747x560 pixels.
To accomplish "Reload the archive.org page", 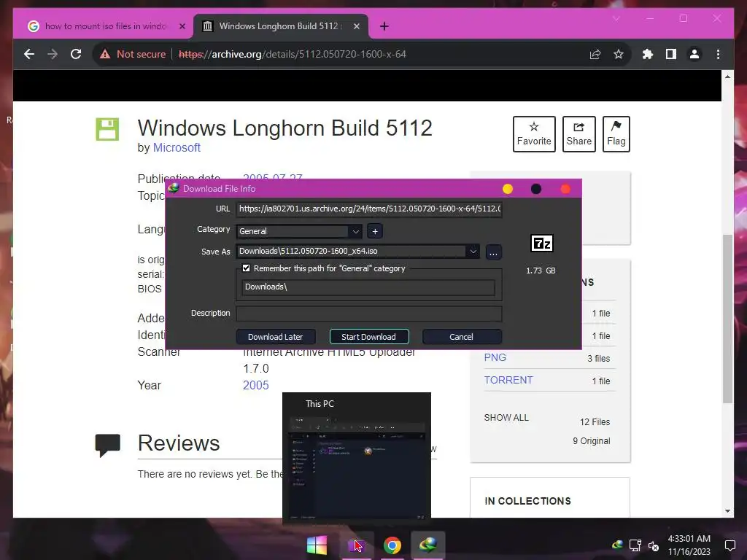I will [x=76, y=54].
